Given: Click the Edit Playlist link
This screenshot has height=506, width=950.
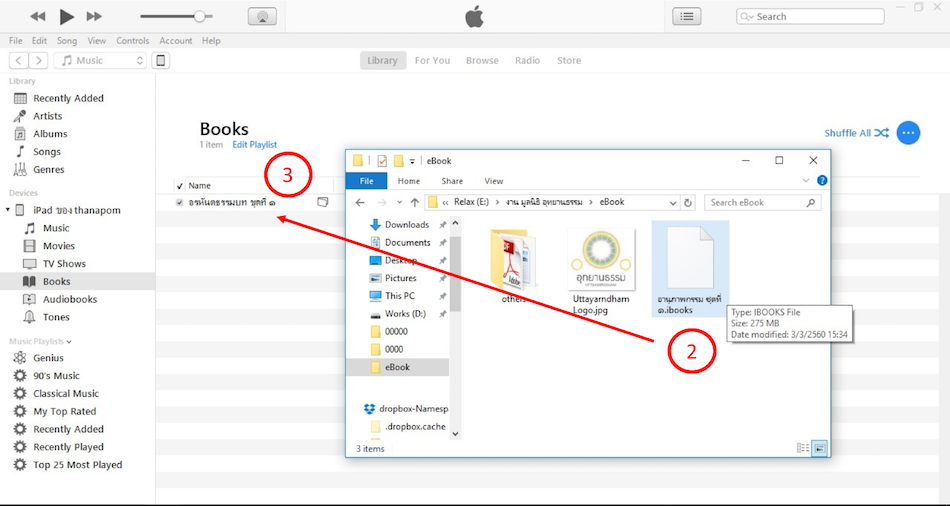Looking at the screenshot, I should (x=254, y=145).
